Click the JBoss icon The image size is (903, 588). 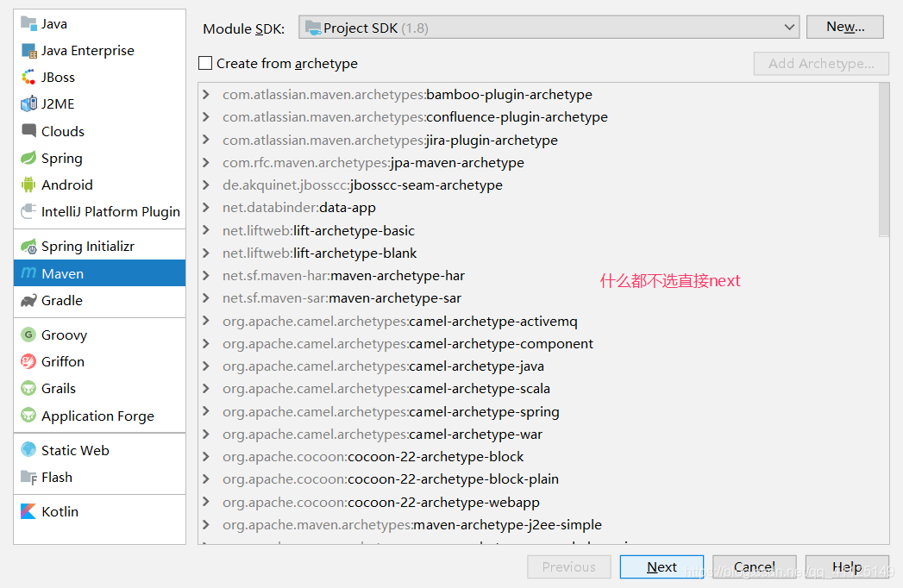[28, 78]
